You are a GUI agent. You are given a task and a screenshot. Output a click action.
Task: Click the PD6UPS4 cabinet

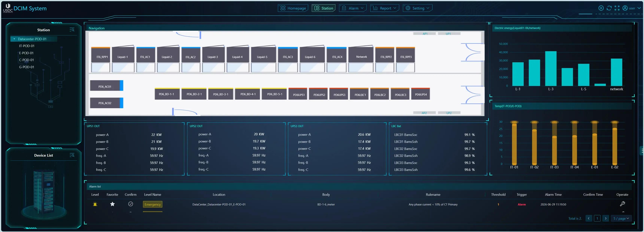click(421, 94)
